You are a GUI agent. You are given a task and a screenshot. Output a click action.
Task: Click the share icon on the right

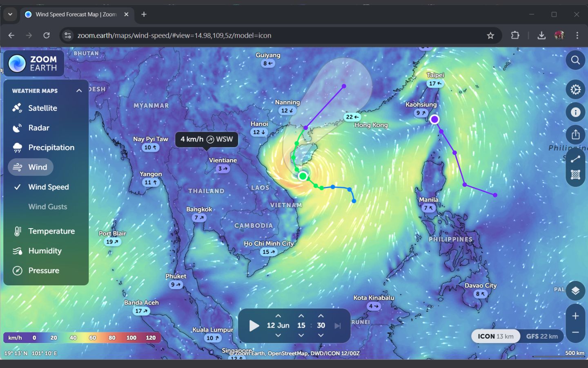575,134
